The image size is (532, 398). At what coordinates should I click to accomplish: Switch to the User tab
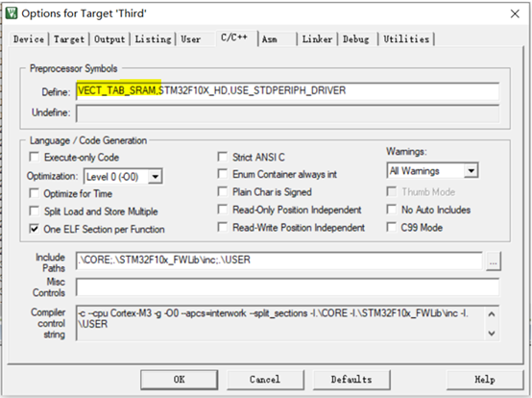[x=191, y=39]
